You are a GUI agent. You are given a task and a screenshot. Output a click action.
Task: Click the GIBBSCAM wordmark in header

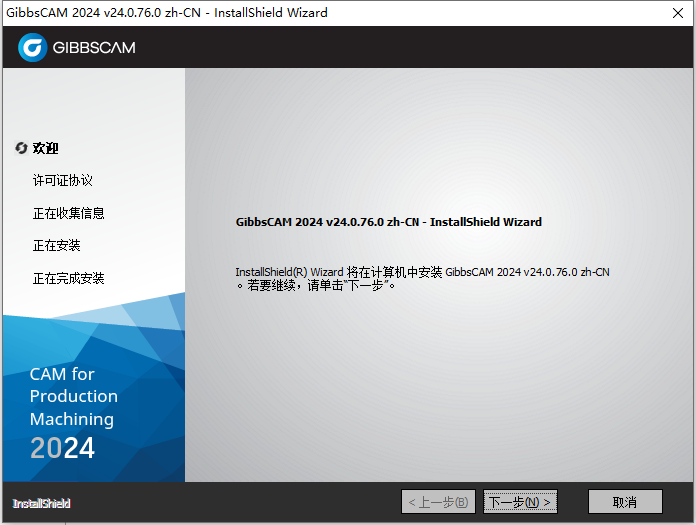coord(93,47)
